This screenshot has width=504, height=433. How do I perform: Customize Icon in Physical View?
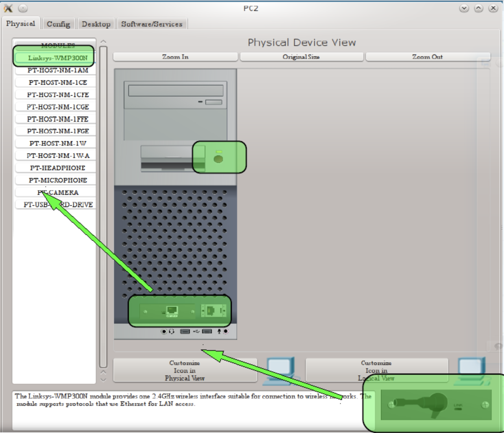coord(185,371)
